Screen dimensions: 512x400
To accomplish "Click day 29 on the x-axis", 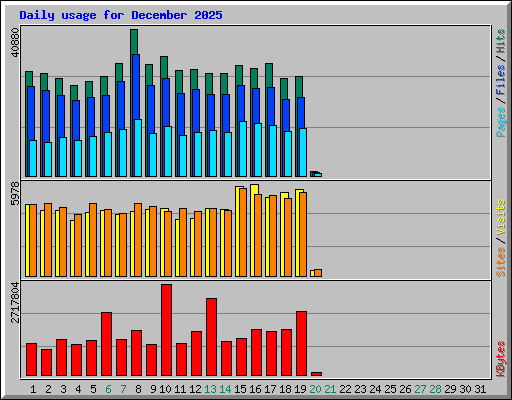I will 450,389.
